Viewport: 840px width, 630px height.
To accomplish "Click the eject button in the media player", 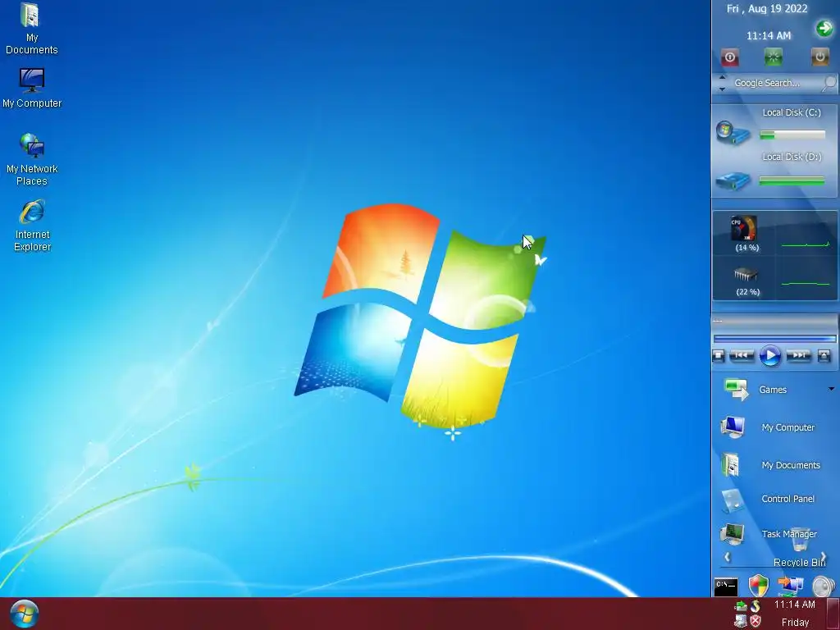I will (x=824, y=355).
